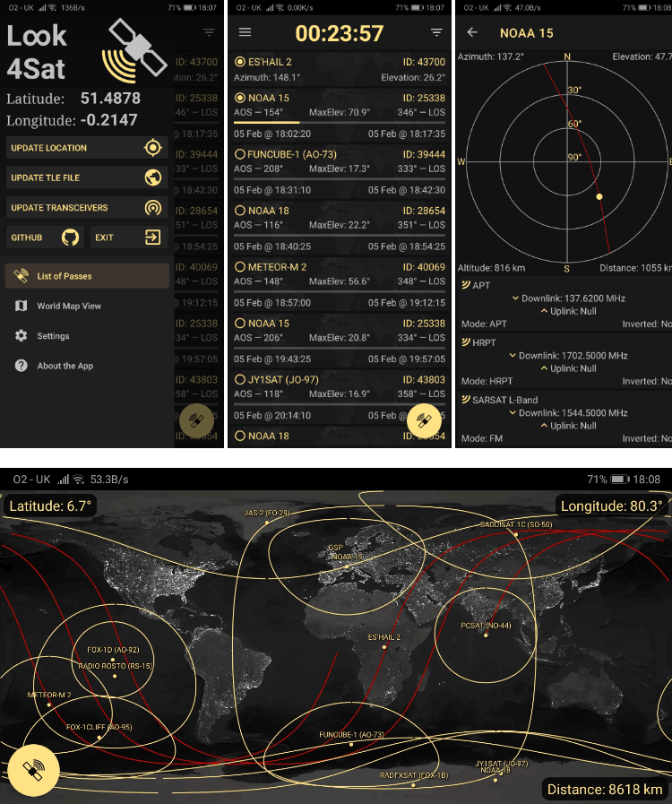
Task: Tap the World Map View map icon
Action: tap(21, 306)
